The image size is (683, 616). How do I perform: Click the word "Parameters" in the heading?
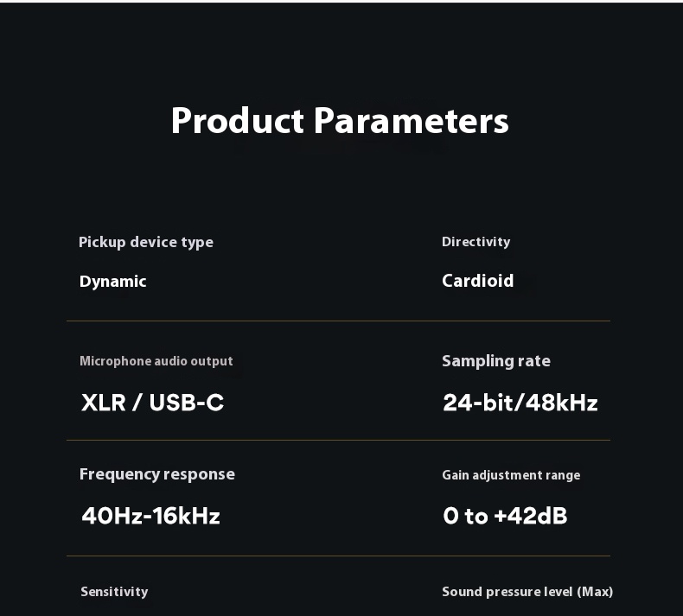click(x=411, y=121)
